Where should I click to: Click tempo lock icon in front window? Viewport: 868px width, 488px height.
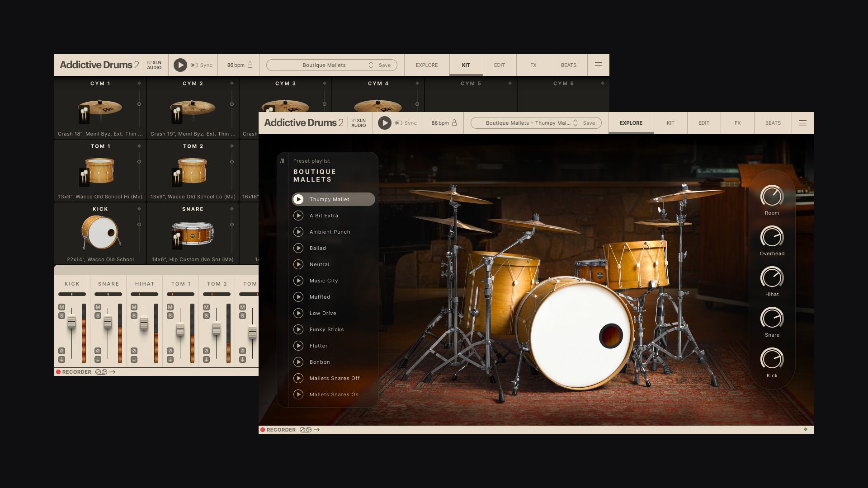click(454, 122)
